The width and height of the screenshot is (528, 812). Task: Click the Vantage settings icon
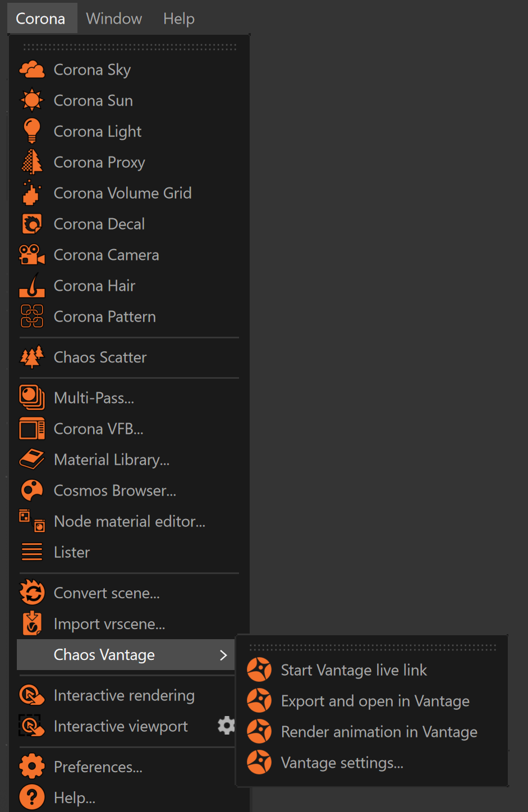[x=259, y=762]
